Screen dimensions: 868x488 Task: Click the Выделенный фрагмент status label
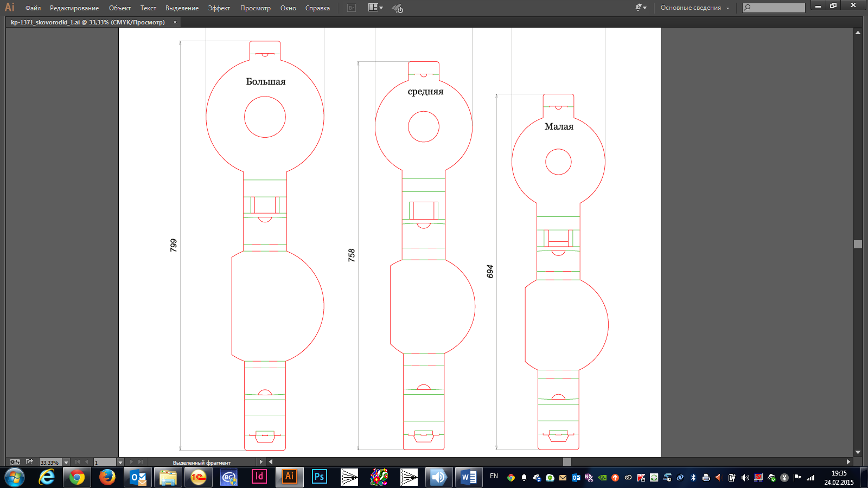click(x=202, y=463)
